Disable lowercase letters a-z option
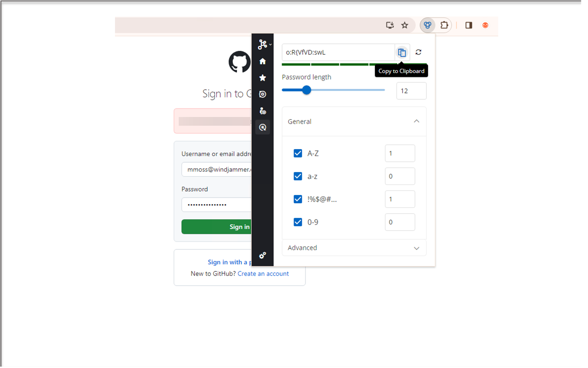Image resolution: width=588 pixels, height=368 pixels. click(298, 176)
